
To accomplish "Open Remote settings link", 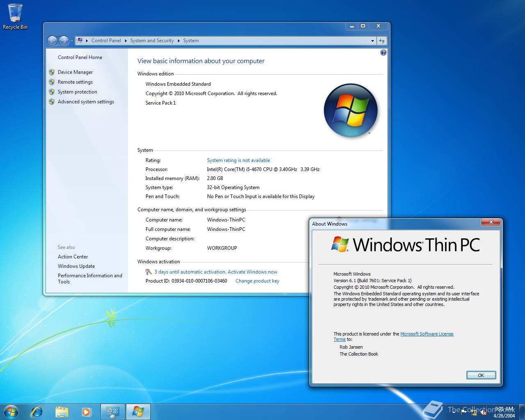I will pyautogui.click(x=75, y=82).
